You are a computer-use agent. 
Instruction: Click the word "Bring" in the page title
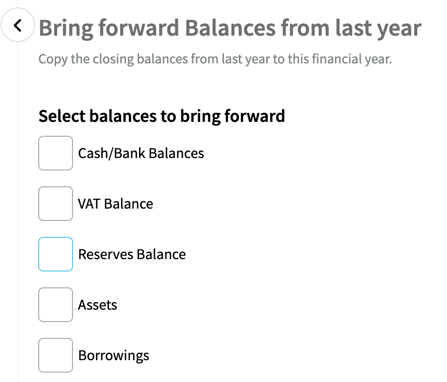click(x=66, y=29)
